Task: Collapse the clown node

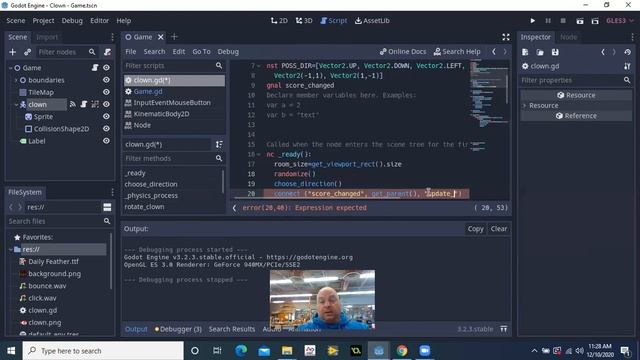Action: (16, 105)
